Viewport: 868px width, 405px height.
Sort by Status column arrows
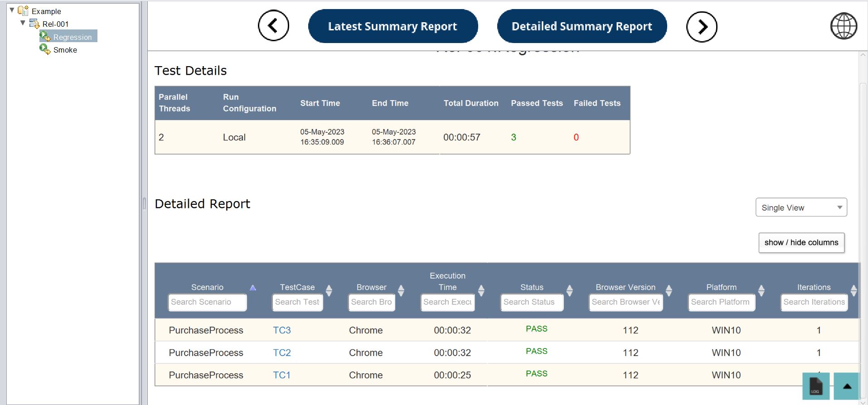(x=570, y=290)
